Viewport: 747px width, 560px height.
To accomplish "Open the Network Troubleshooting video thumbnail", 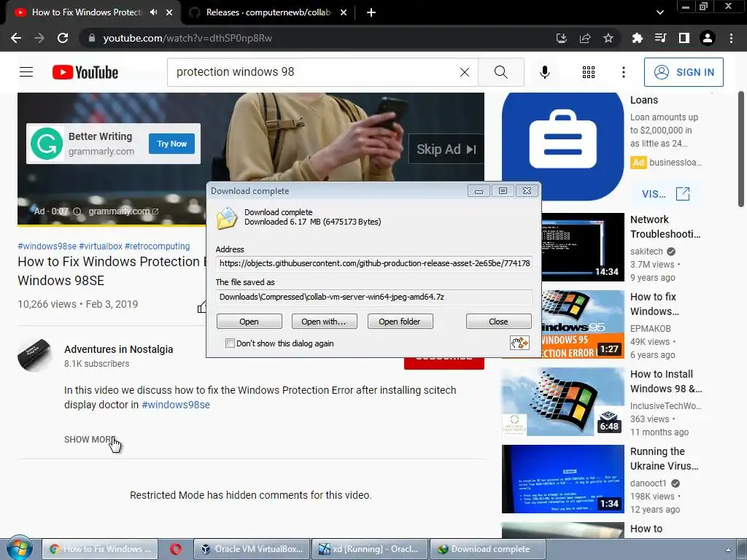I will pos(583,246).
